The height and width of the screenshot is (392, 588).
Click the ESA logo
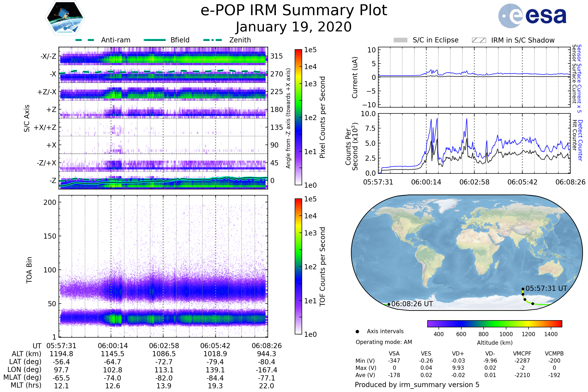[532, 16]
